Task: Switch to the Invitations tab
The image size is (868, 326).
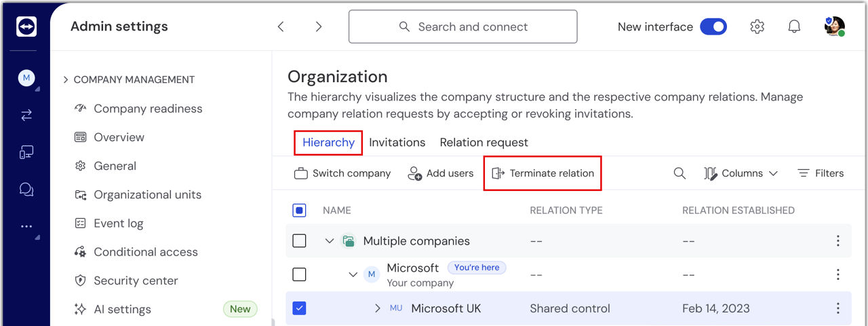Action: (397, 143)
